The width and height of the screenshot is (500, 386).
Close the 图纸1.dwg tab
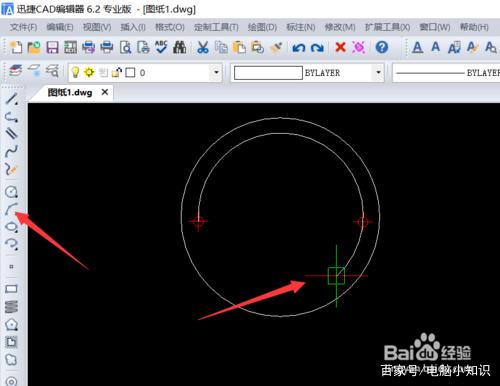click(x=105, y=92)
